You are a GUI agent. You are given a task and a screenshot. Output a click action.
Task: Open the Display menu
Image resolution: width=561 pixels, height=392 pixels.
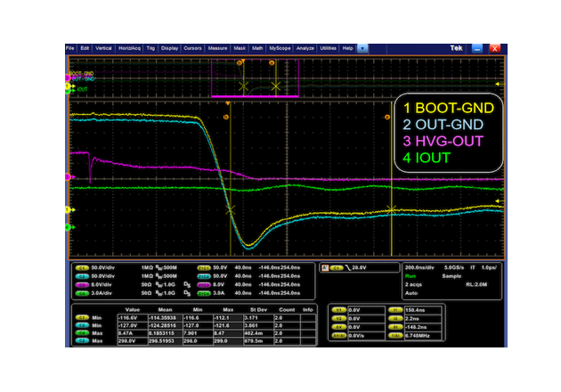[169, 48]
